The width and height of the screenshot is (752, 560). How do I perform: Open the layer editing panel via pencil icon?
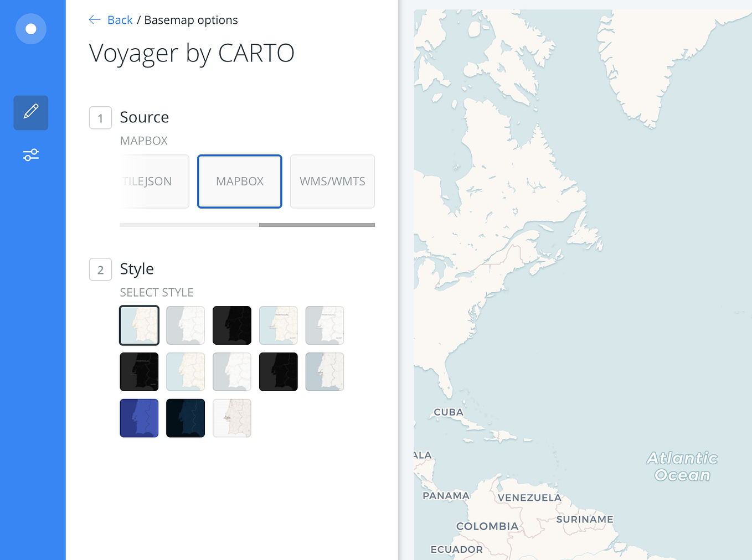pyautogui.click(x=30, y=113)
